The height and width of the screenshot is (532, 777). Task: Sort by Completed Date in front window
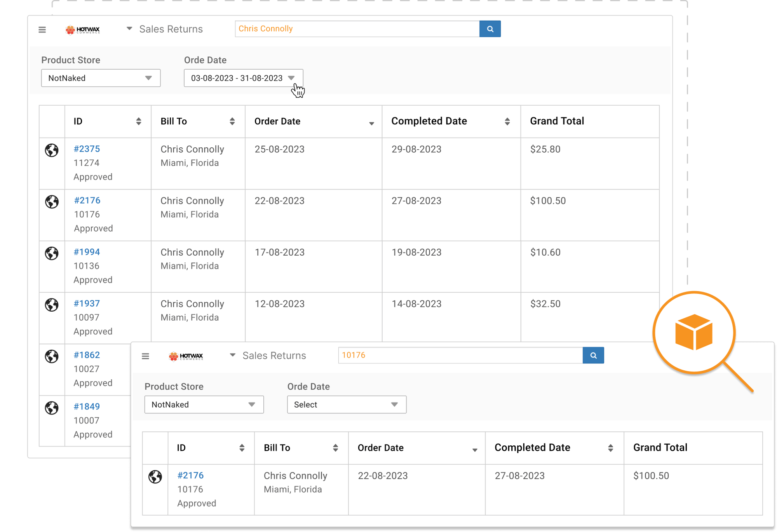[611, 448]
